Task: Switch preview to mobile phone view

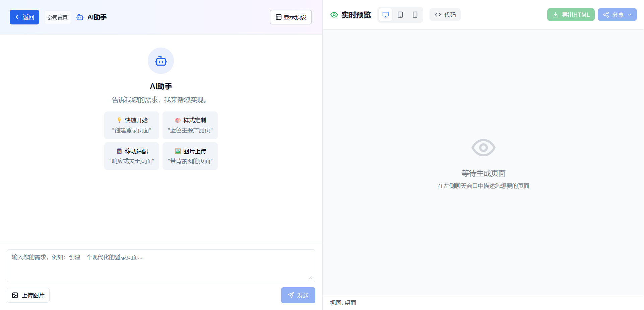Action: pos(415,14)
